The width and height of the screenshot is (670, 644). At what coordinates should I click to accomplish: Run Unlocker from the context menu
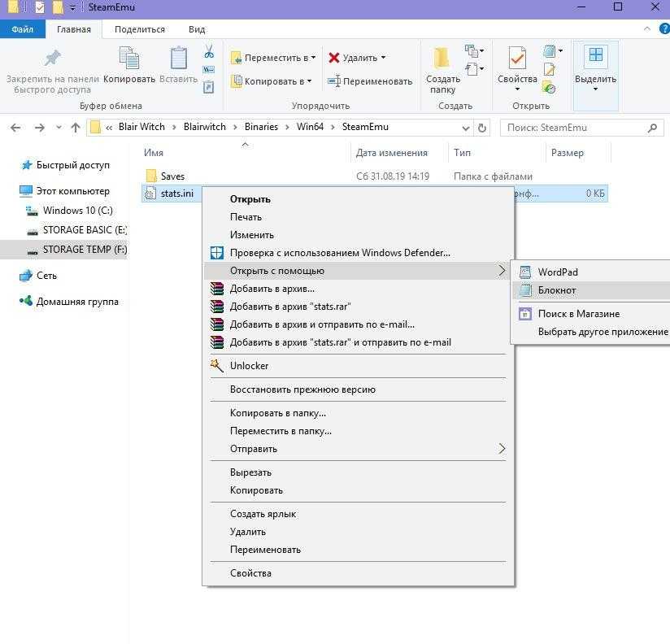[249, 366]
